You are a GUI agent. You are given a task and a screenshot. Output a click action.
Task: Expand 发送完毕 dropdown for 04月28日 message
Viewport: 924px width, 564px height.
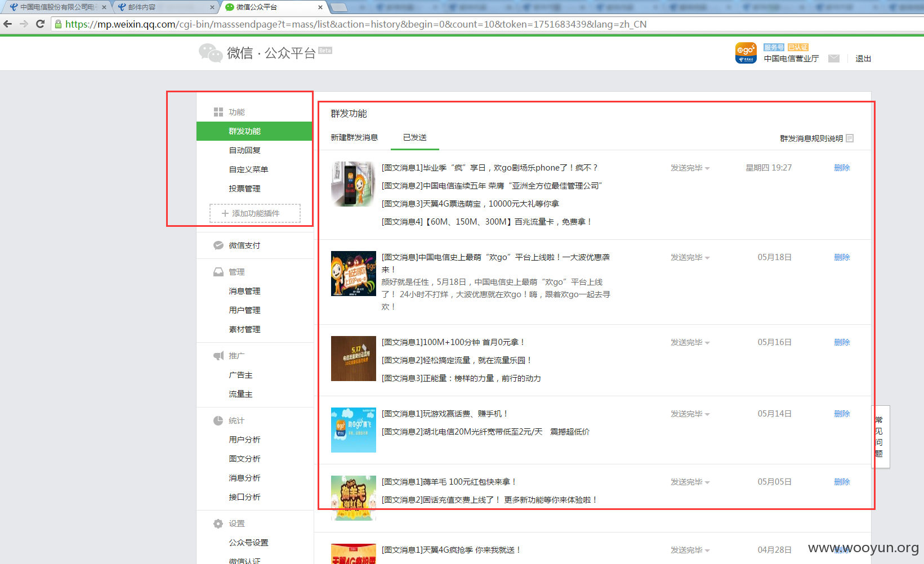click(x=690, y=550)
